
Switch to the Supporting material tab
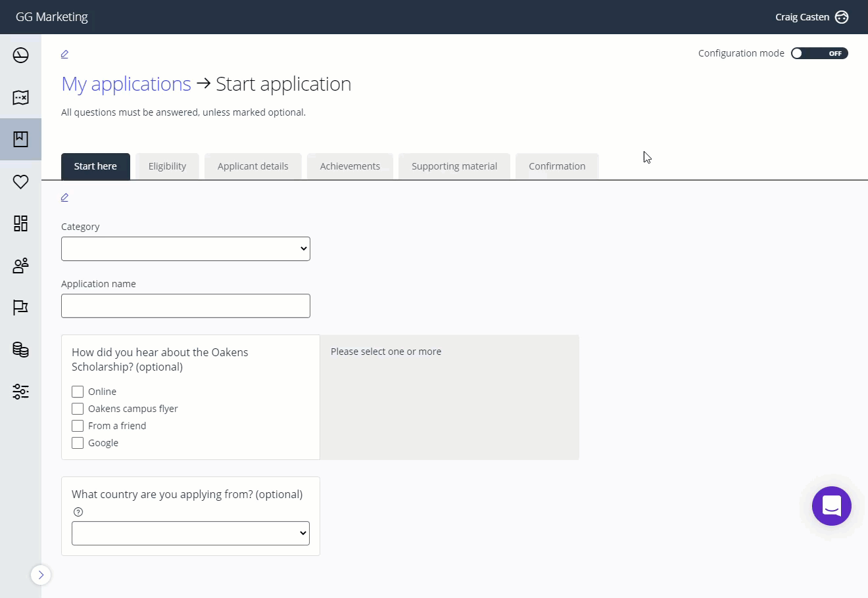(454, 166)
